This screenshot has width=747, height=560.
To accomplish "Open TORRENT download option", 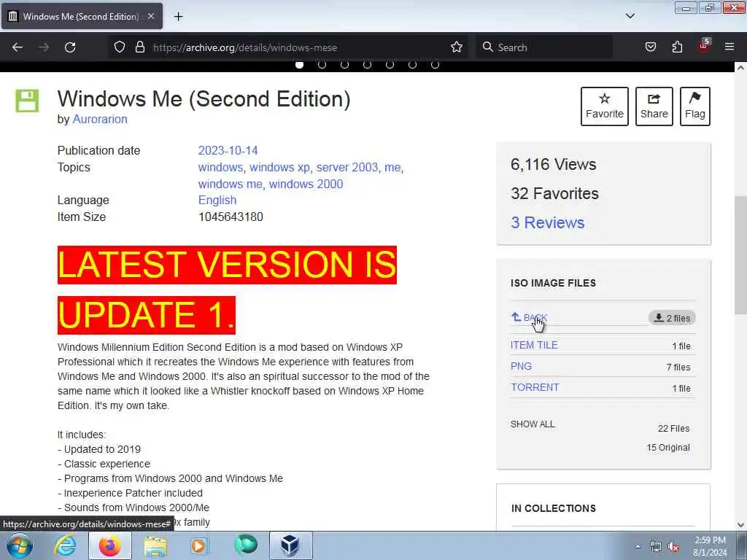I will pyautogui.click(x=535, y=387).
